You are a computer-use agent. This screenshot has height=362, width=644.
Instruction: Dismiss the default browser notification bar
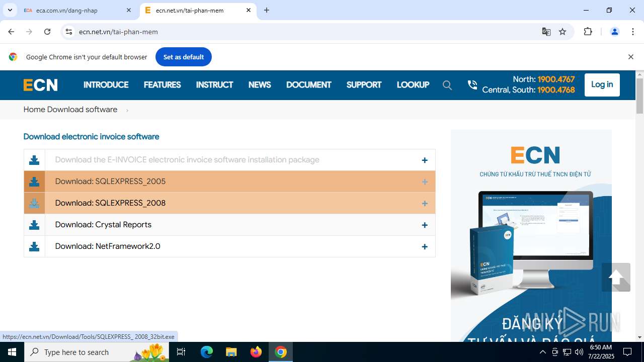630,57
